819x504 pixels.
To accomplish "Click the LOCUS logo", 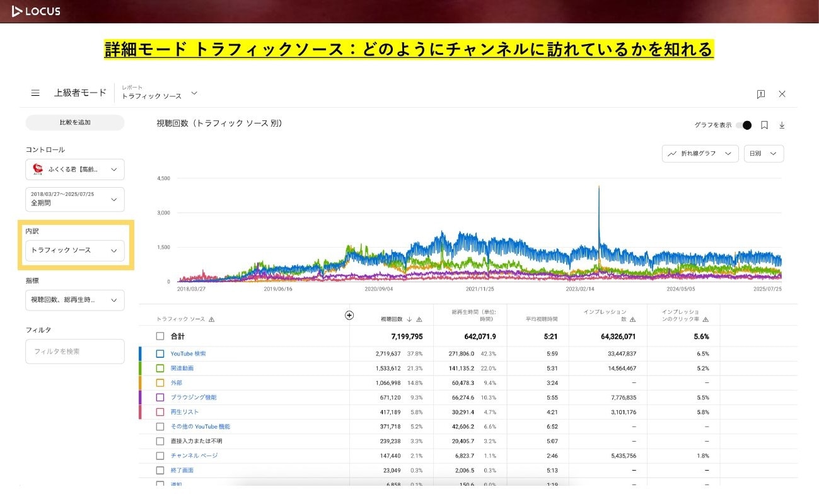I will 36,11.
